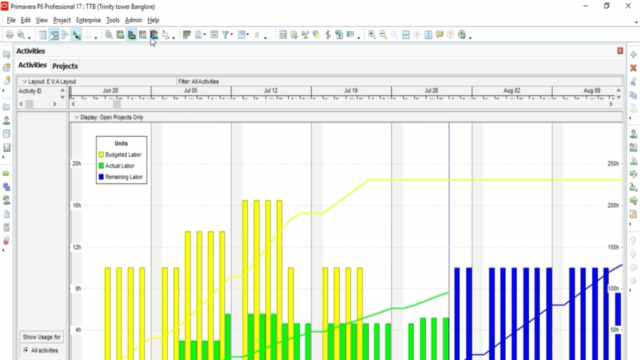Screen dimensions: 640x360
Task: Open the Columns dropdown arrow
Action: pyautogui.click(x=204, y=35)
